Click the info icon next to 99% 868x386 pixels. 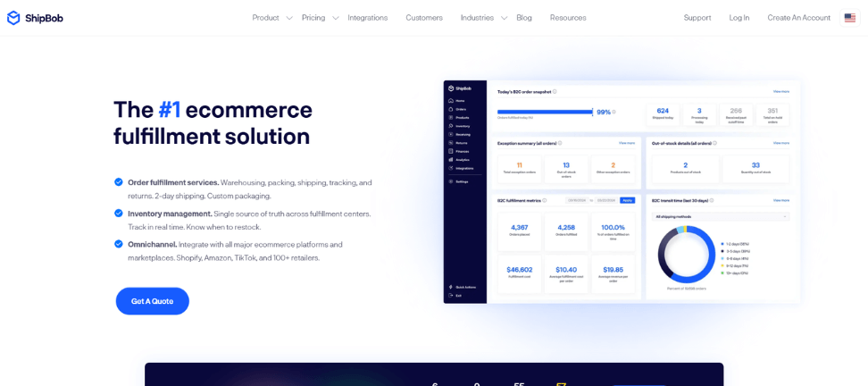pos(613,112)
